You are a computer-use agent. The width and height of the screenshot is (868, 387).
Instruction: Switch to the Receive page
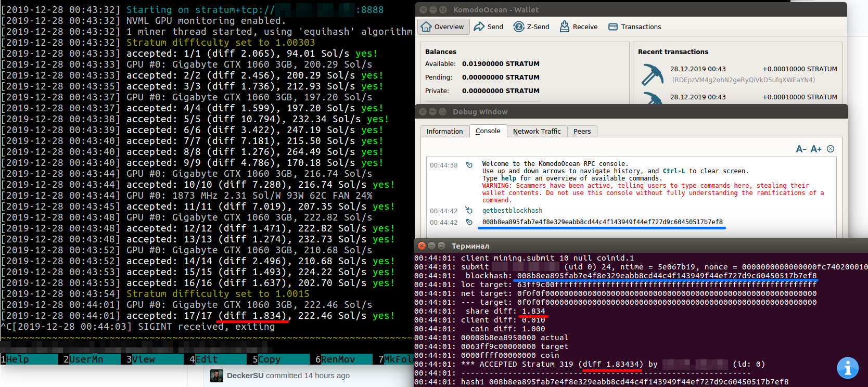(579, 27)
